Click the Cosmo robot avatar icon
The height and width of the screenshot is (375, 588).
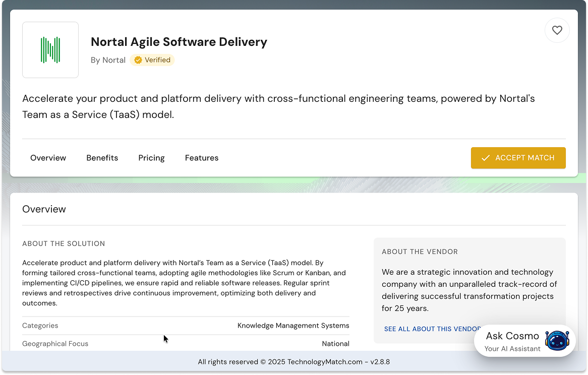(557, 341)
